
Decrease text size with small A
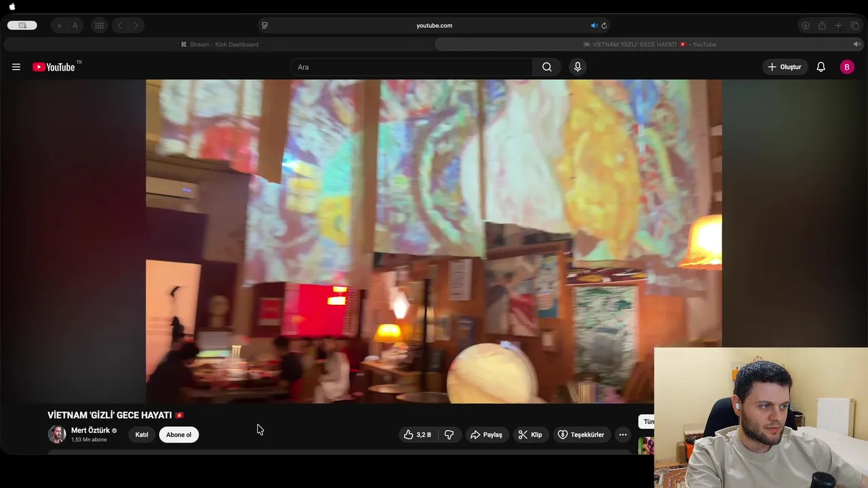coord(59,26)
